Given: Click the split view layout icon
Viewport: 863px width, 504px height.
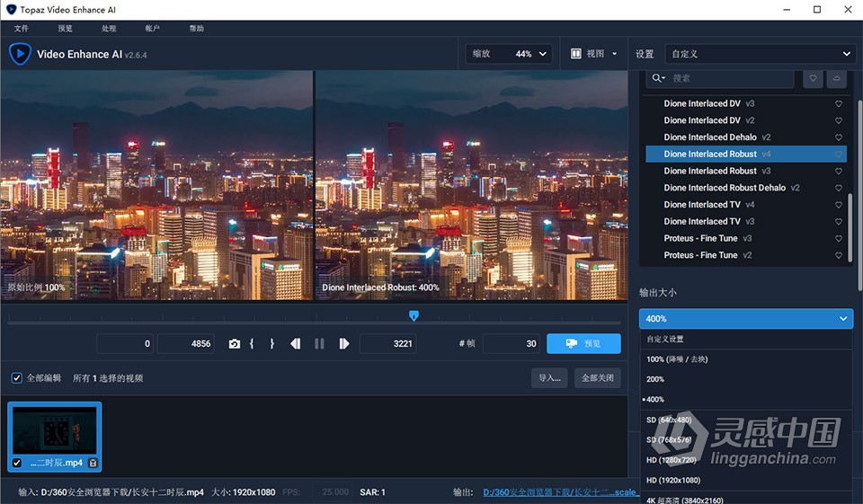Looking at the screenshot, I should coord(575,53).
